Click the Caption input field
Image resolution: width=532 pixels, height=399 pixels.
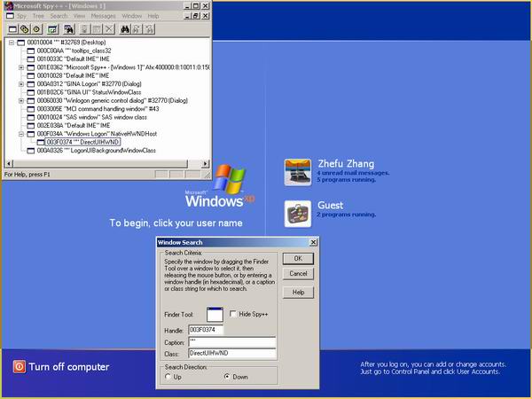(232, 341)
